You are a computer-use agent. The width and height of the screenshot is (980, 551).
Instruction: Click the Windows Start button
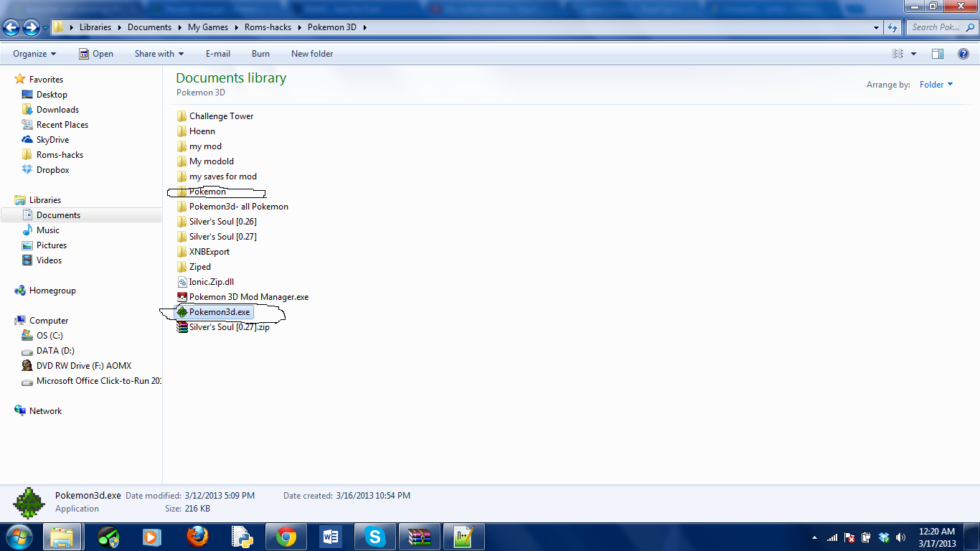coord(18,537)
